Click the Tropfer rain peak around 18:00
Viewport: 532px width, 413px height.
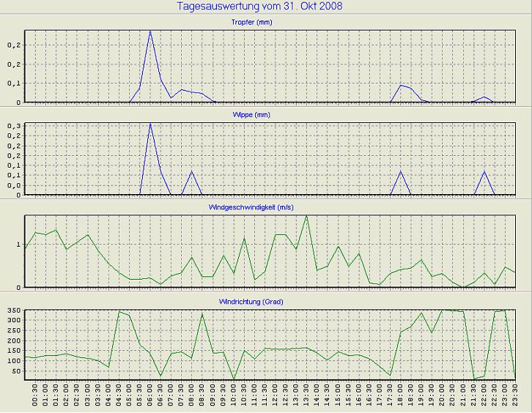click(x=401, y=86)
